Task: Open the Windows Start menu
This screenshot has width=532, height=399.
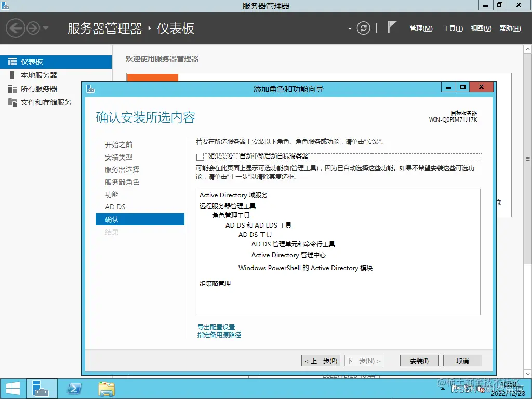Action: 12,389
